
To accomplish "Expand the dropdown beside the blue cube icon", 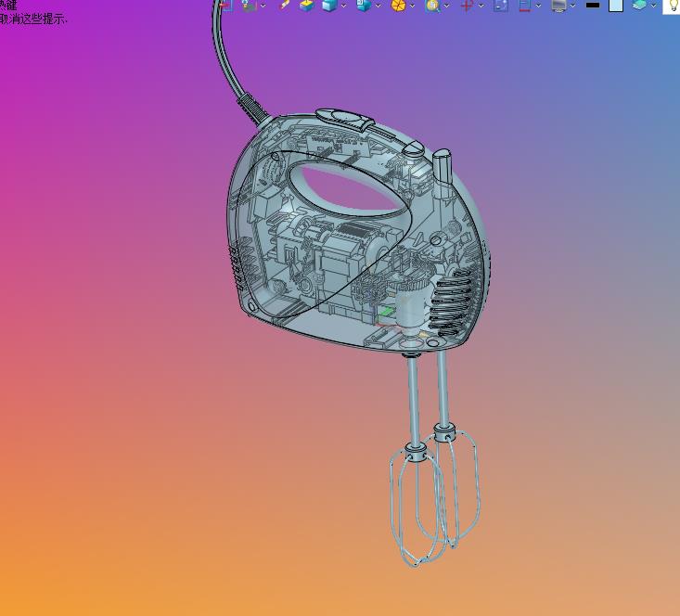I will pyautogui.click(x=344, y=6).
